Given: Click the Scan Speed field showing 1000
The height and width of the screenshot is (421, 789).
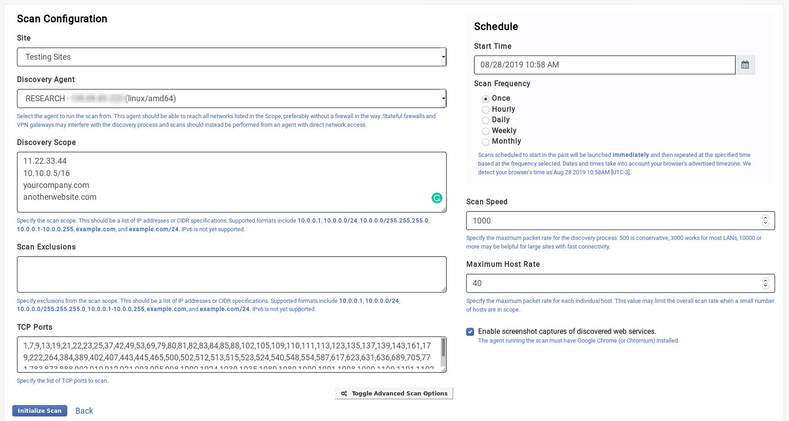Looking at the screenshot, I should click(x=620, y=220).
